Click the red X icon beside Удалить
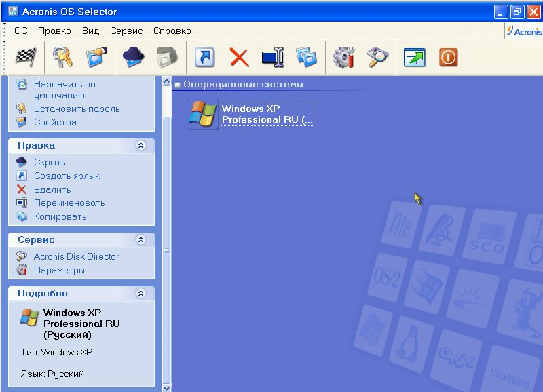This screenshot has height=392, width=543. (22, 189)
